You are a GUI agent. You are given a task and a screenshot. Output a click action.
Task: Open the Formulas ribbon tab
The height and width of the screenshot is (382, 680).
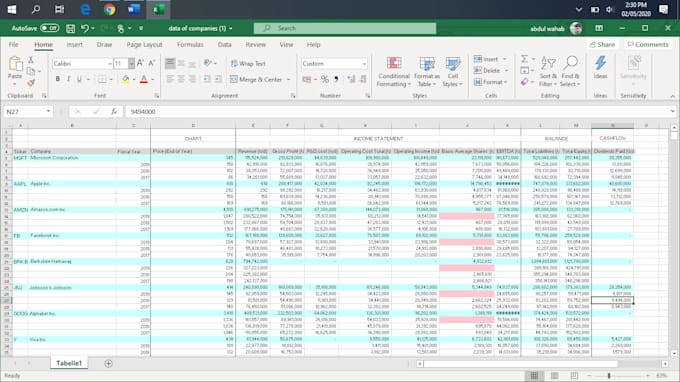(x=190, y=45)
